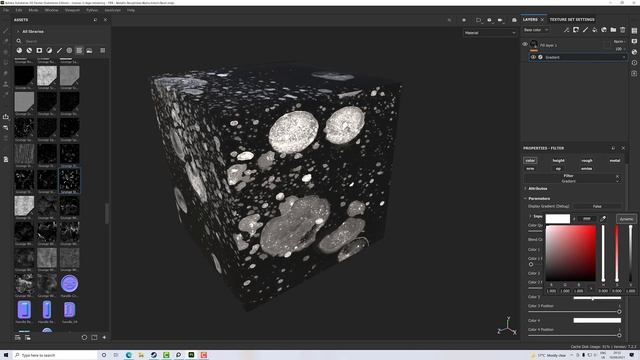Image resolution: width=640 pixels, height=360 pixels.
Task: Click the search box in Assets panel
Action: [x=61, y=41]
